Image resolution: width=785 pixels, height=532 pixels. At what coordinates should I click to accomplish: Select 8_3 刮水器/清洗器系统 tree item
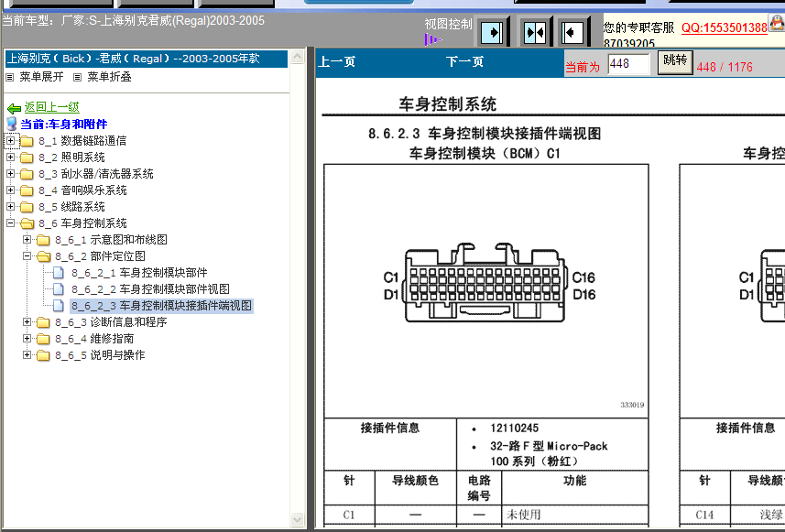(x=96, y=174)
